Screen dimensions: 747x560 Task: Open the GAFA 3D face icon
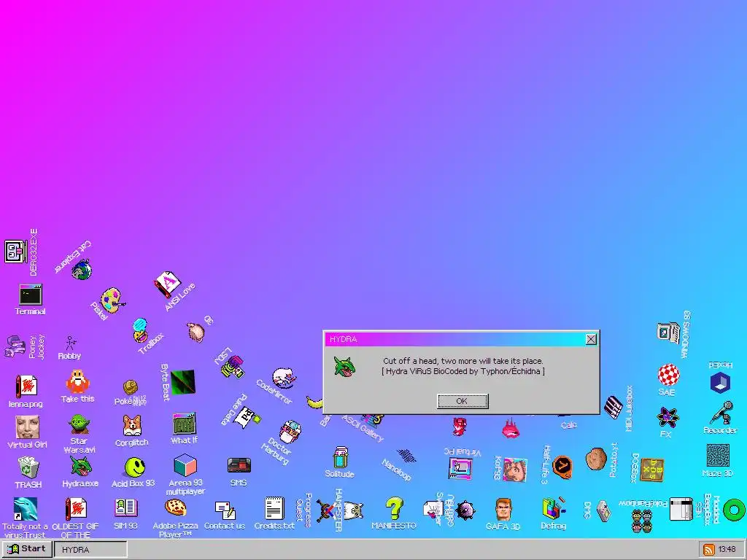tap(503, 509)
